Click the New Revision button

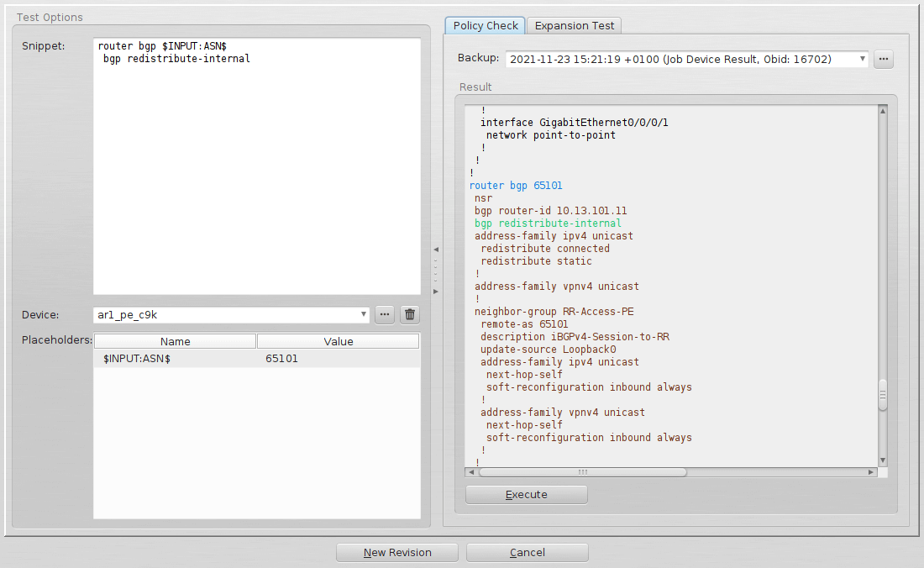tap(397, 552)
